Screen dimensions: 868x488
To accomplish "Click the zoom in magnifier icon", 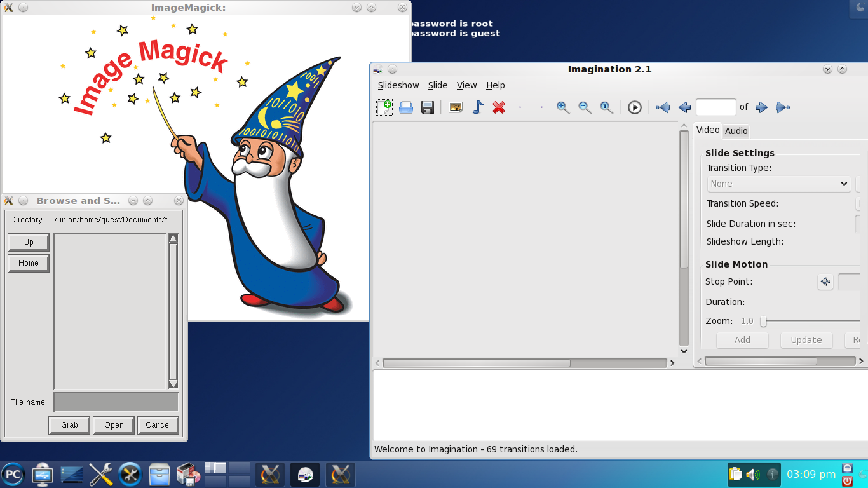I will click(x=563, y=107).
